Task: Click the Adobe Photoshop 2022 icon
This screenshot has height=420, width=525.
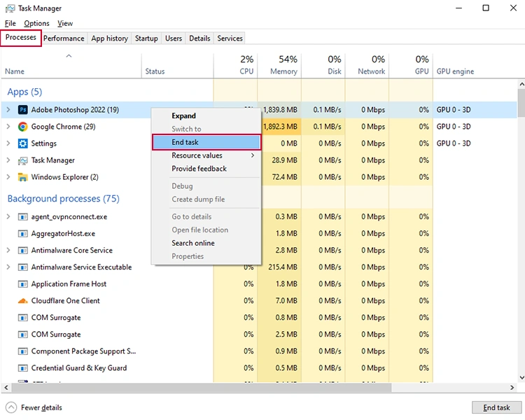Action: pyautogui.click(x=23, y=110)
